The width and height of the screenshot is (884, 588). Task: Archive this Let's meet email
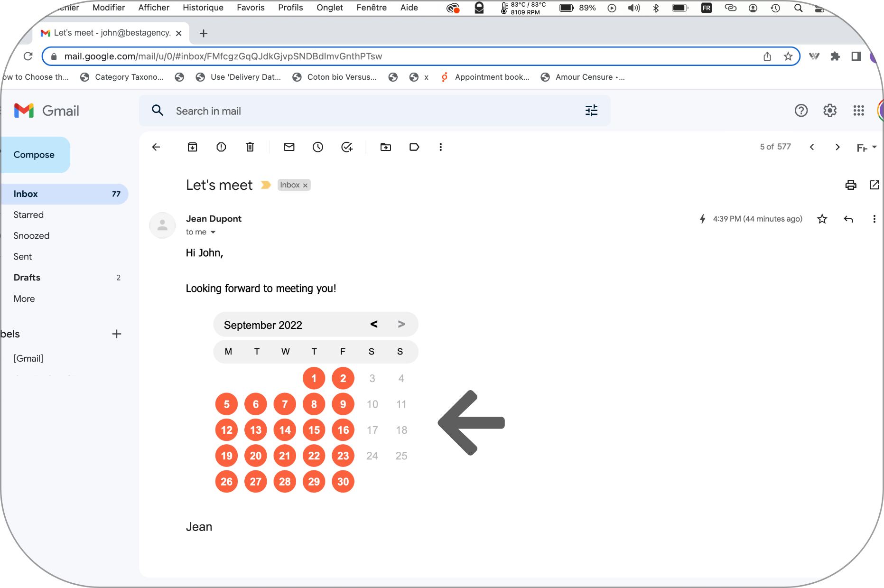[192, 147]
